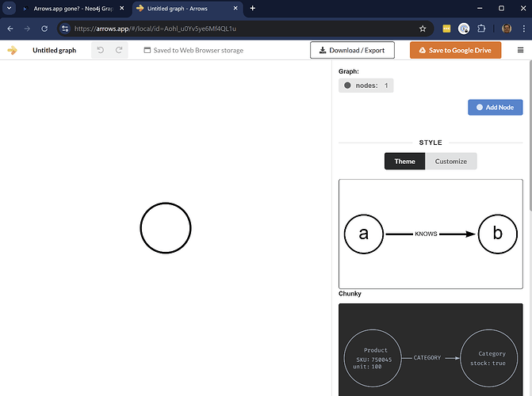Click the right panel vertical scrollbar
532x396 pixels.
pos(530,135)
